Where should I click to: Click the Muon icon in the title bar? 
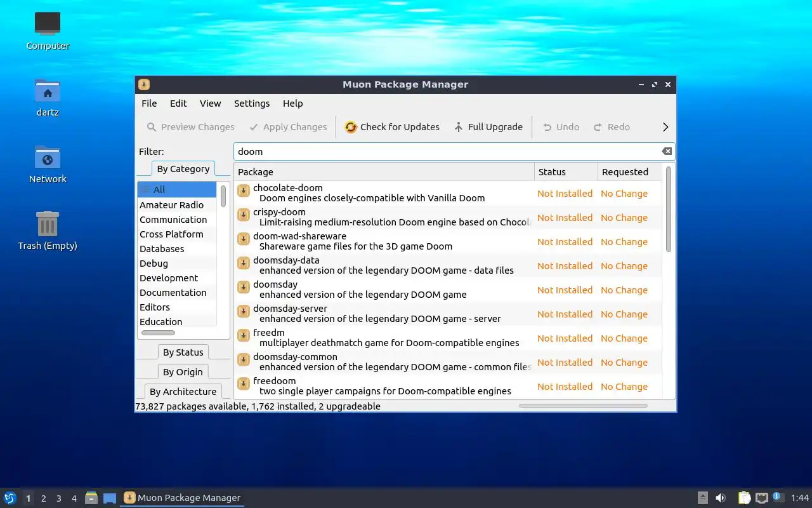(144, 84)
